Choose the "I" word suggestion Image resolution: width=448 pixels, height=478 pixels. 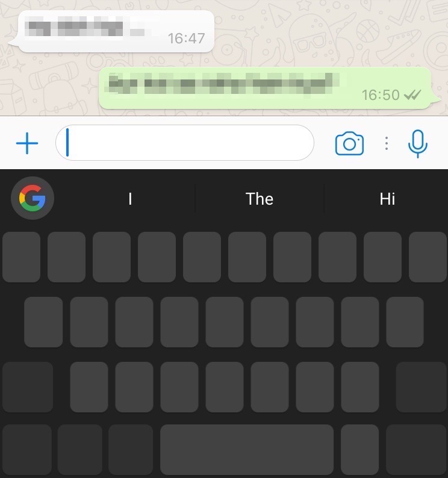[x=130, y=199]
